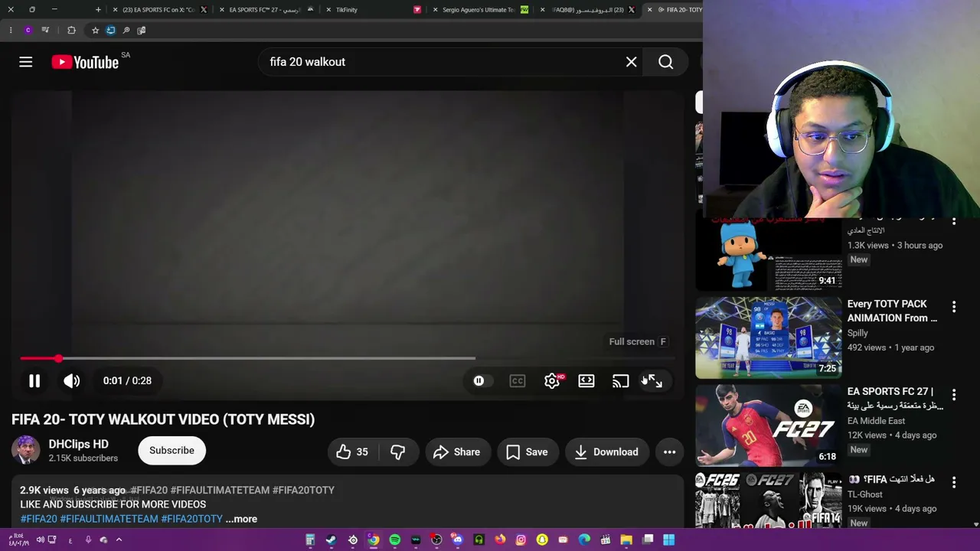Cast the video with the Cast icon

point(621,380)
